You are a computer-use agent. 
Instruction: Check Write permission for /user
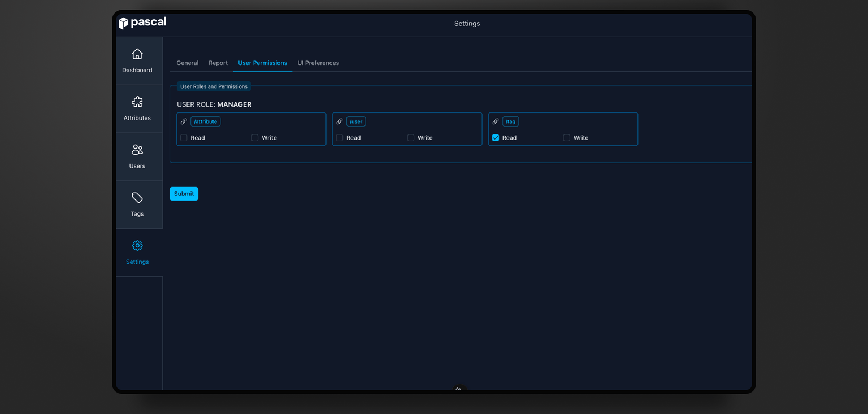[x=411, y=138]
